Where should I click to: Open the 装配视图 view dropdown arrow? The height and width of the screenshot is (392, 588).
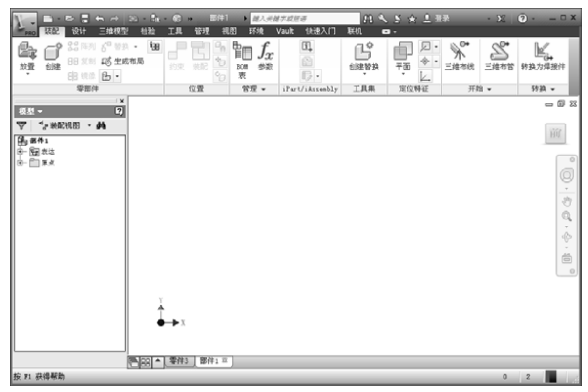pos(89,126)
